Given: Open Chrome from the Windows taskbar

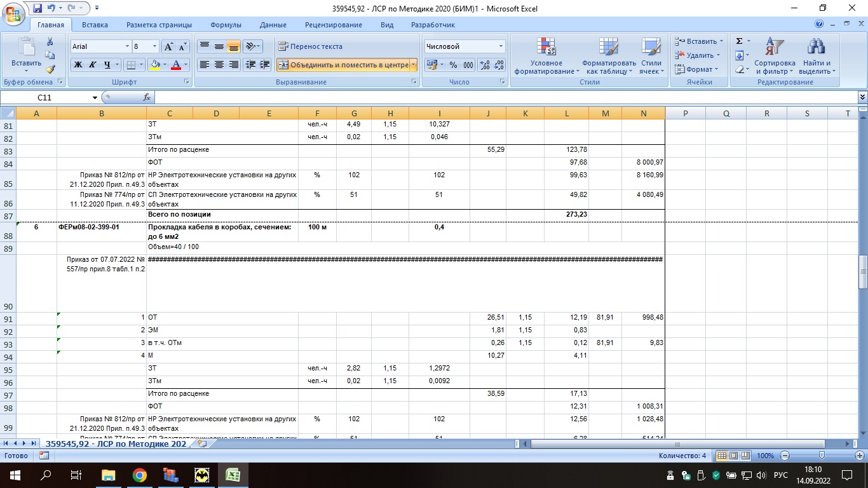Looking at the screenshot, I should [140, 475].
